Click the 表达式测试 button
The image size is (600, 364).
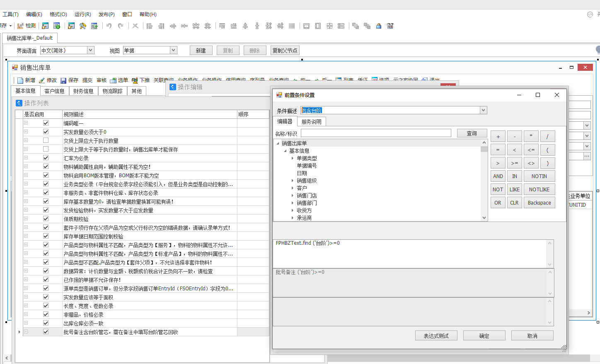436,335
